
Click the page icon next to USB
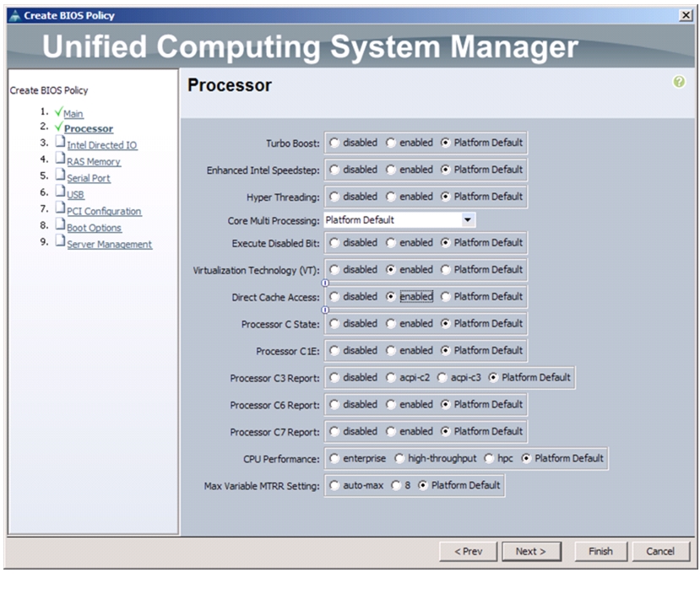[x=60, y=191]
